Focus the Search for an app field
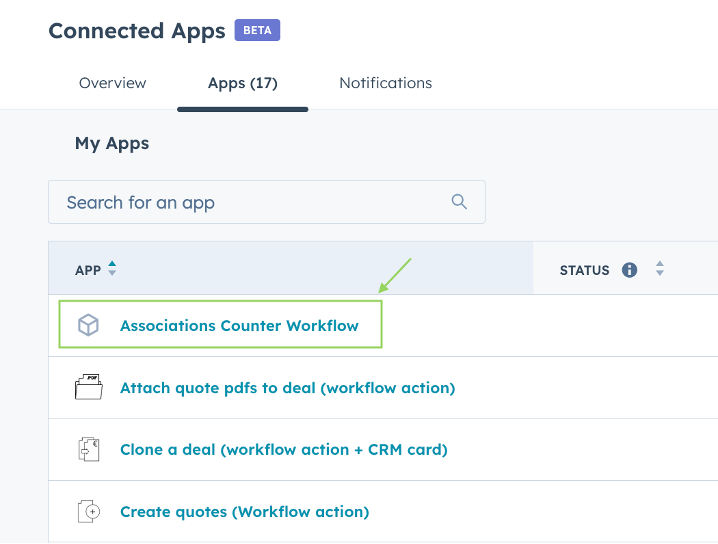This screenshot has height=544, width=718. (250, 202)
